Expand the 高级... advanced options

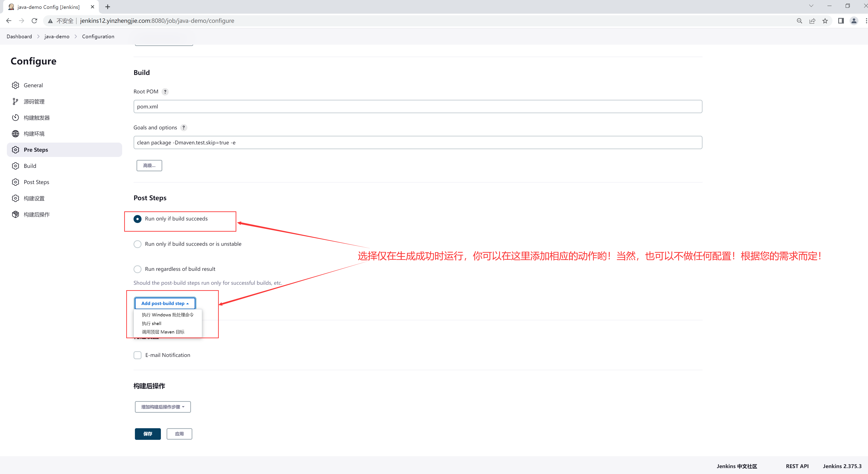(149, 166)
